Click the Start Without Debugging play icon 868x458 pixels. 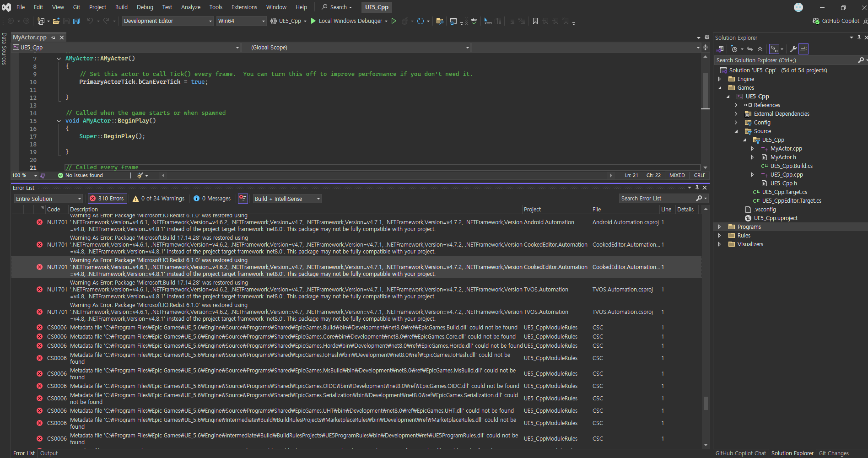point(394,21)
